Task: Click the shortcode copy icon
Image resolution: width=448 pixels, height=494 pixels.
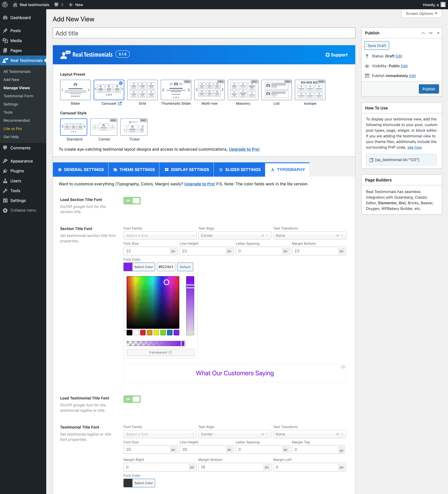Action: 371,160
